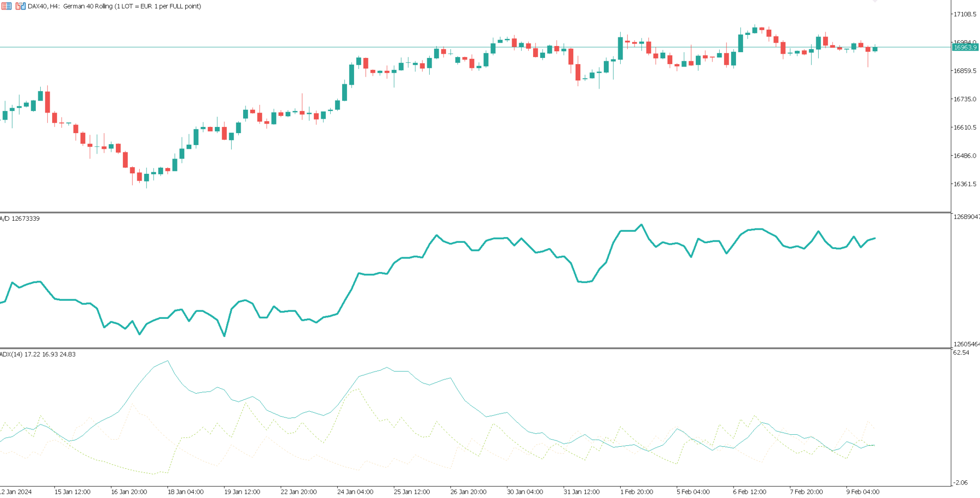
Task: Click the gray chart shift triangle marker
Action: tap(875, 1)
